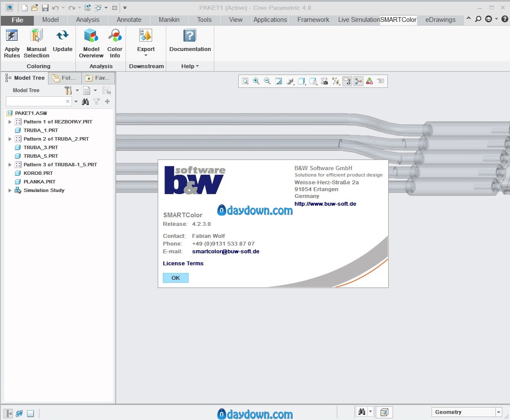Click the binoculars search icon in Model Tree

click(x=86, y=102)
